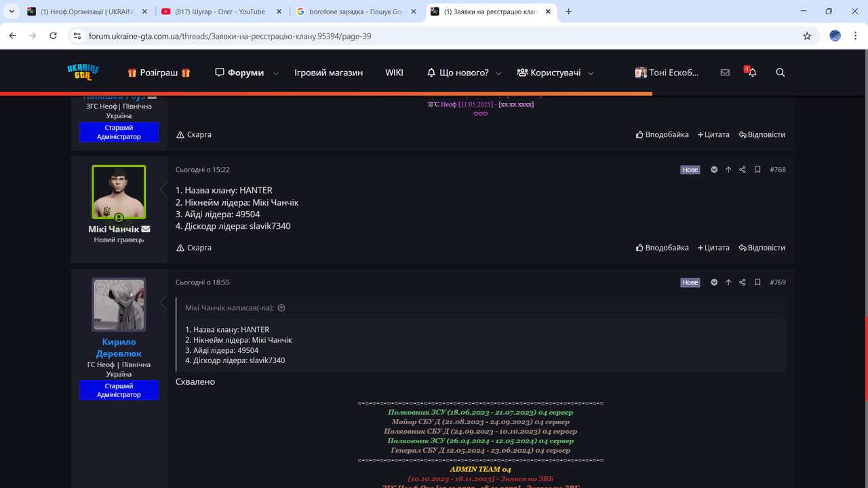Open a new browser tab
This screenshot has width=868, height=488.
(x=568, y=12)
